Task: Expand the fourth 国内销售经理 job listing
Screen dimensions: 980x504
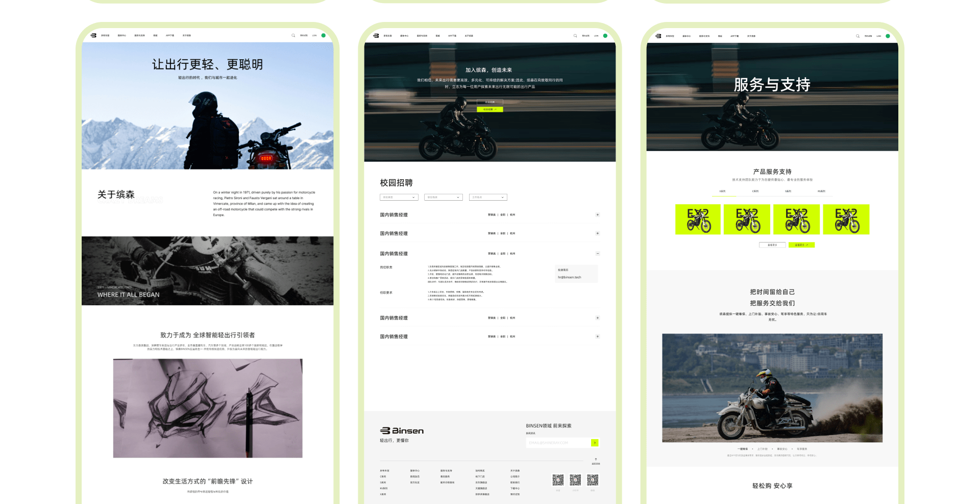Action: 598,318
